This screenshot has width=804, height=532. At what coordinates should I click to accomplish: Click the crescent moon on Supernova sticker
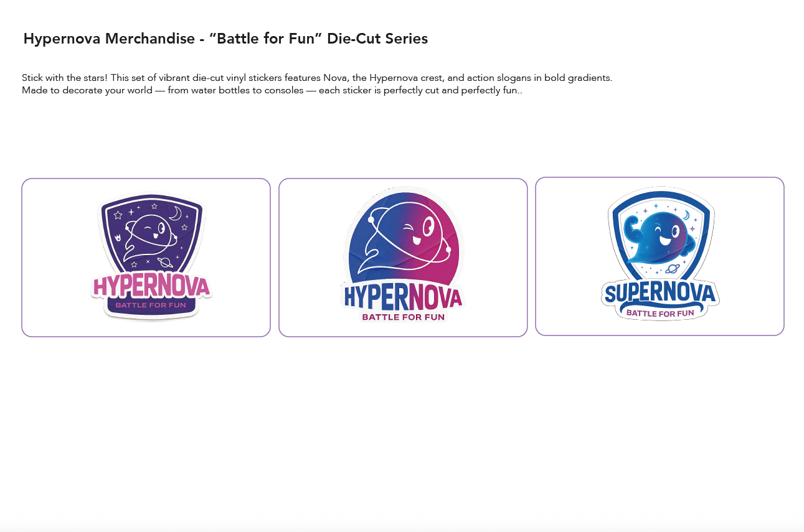(686, 215)
